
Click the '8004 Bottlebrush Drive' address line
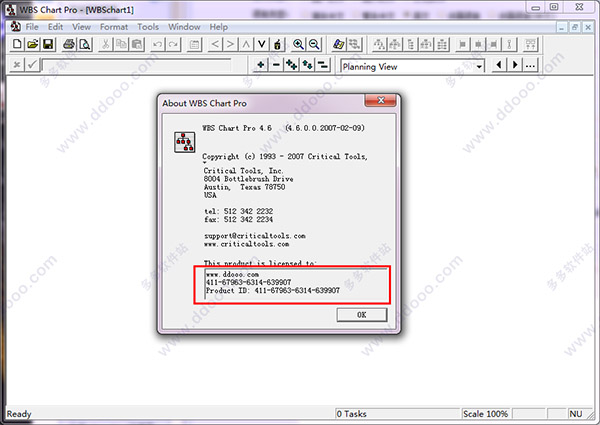point(248,179)
